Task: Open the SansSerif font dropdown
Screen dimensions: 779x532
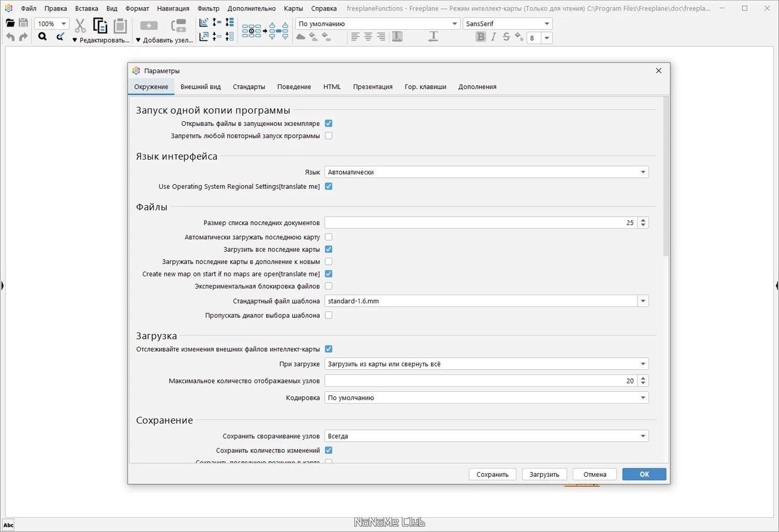Action: [508, 24]
